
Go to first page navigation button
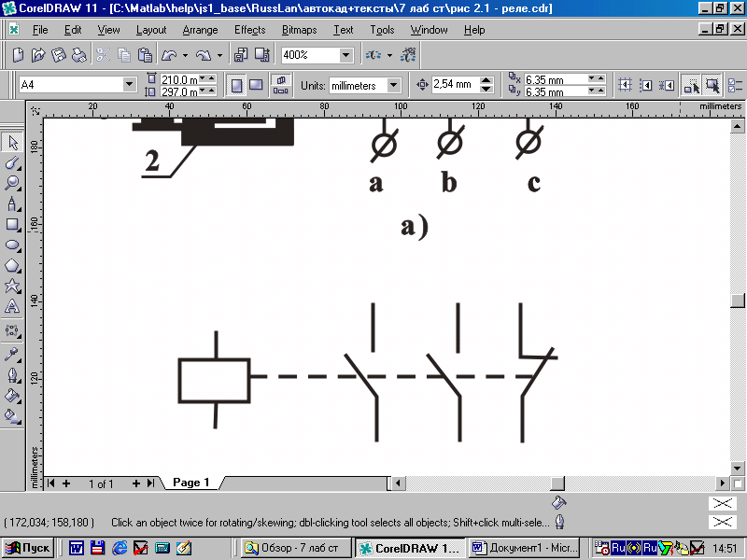coord(50,483)
